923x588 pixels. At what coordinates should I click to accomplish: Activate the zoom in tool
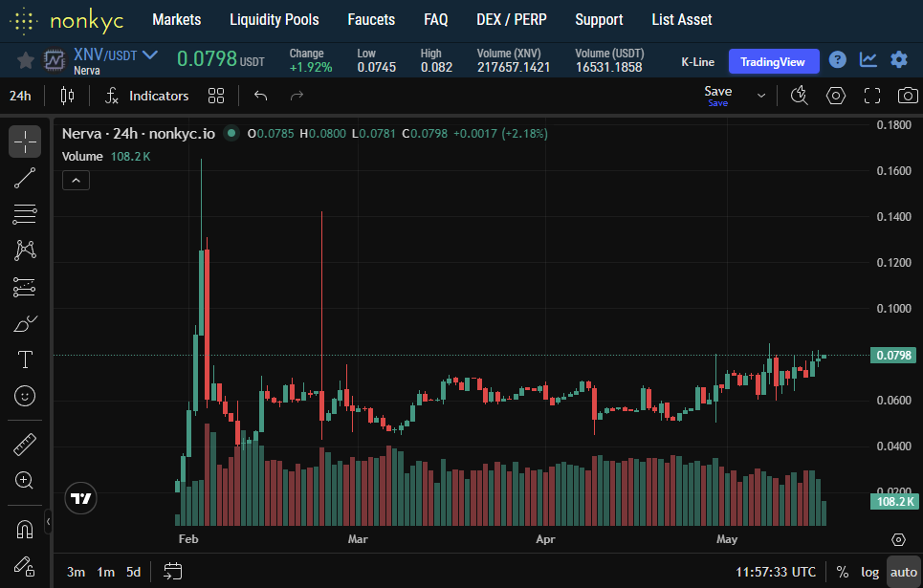tap(25, 480)
